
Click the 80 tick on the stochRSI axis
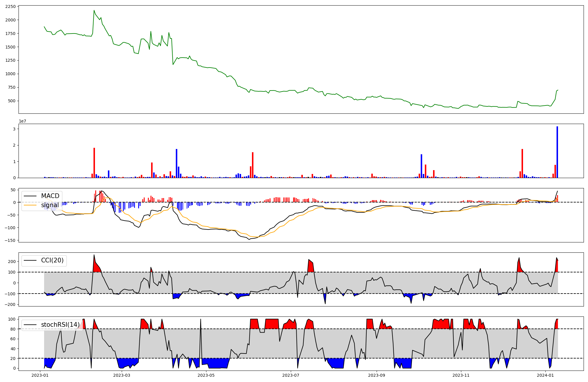tap(12, 329)
